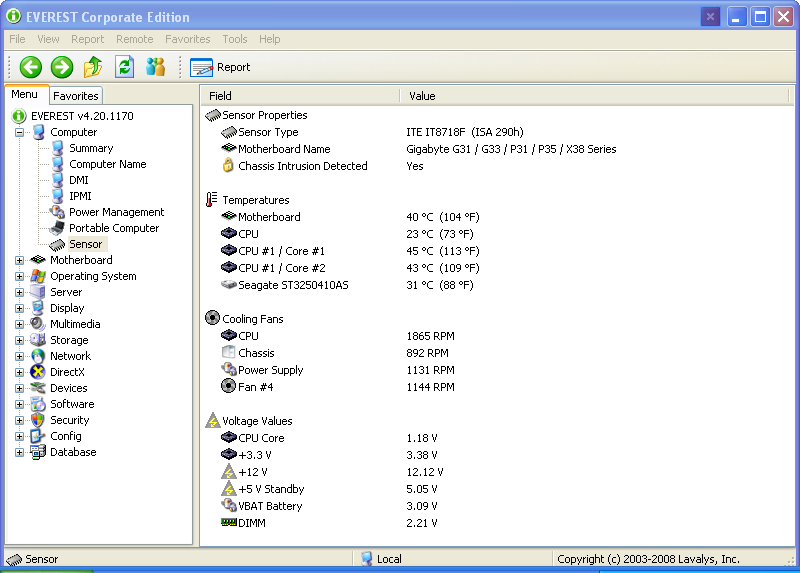Select the DMI tree item
This screenshot has width=800, height=573.
pyautogui.click(x=79, y=180)
